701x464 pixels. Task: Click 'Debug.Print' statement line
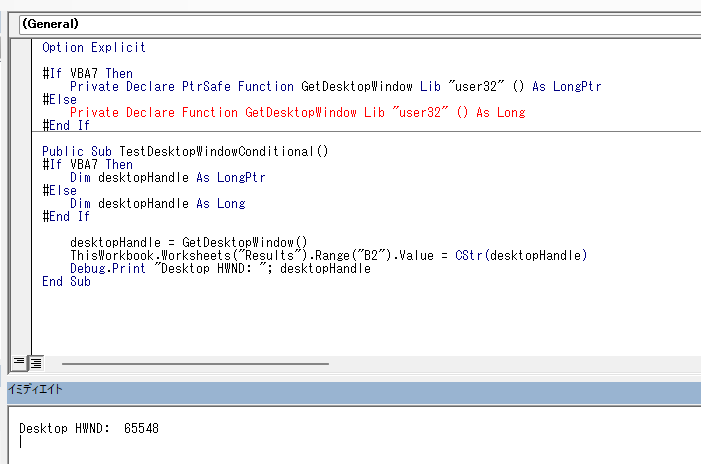tap(220, 268)
